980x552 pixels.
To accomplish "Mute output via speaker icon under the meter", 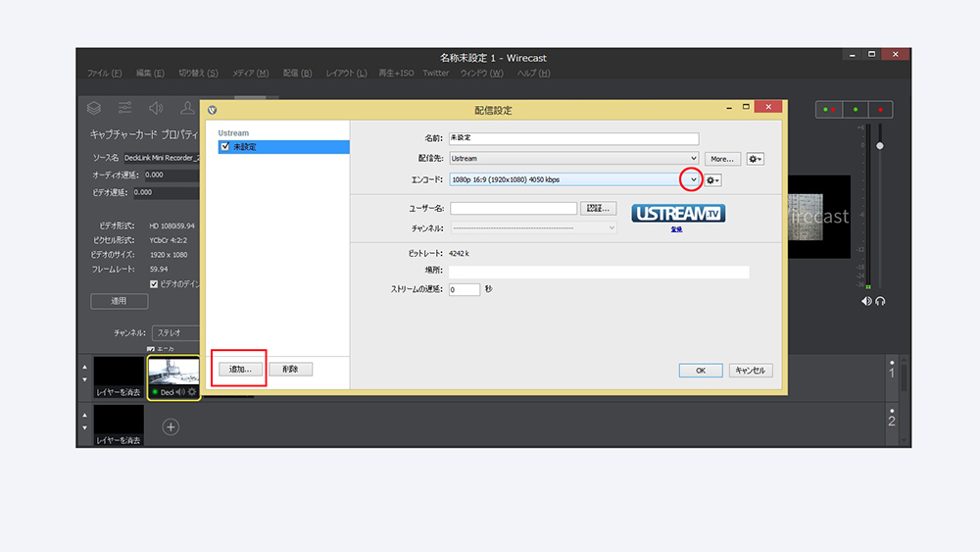I will tap(866, 301).
